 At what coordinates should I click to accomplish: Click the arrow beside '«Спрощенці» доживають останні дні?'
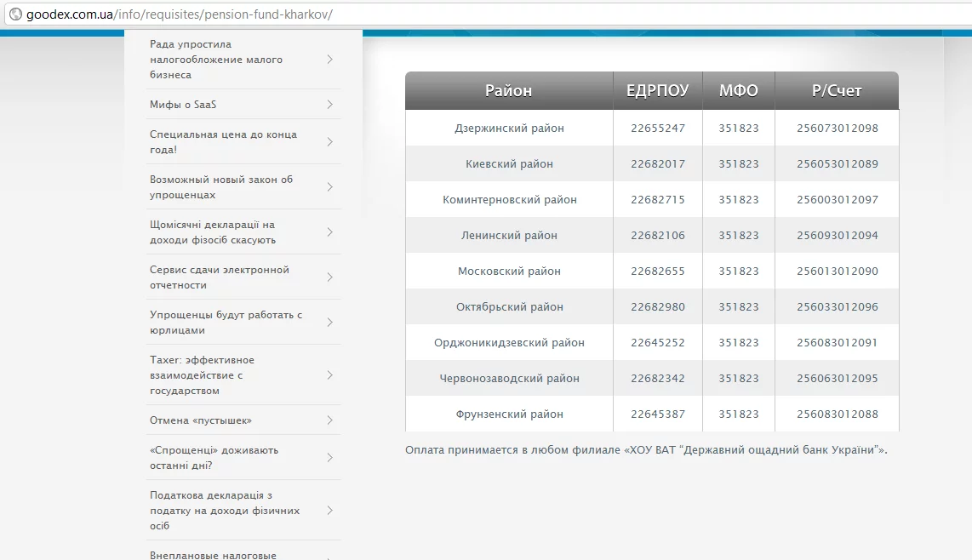pos(329,458)
